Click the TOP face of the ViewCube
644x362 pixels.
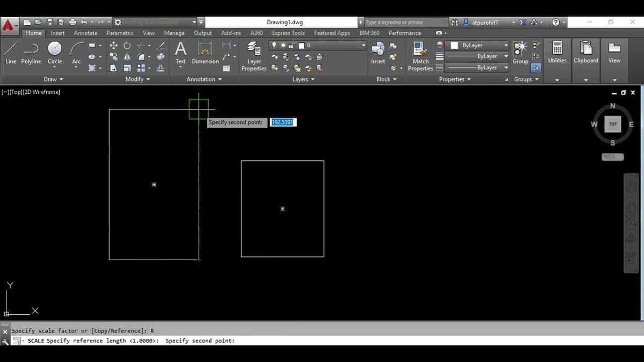(x=612, y=124)
